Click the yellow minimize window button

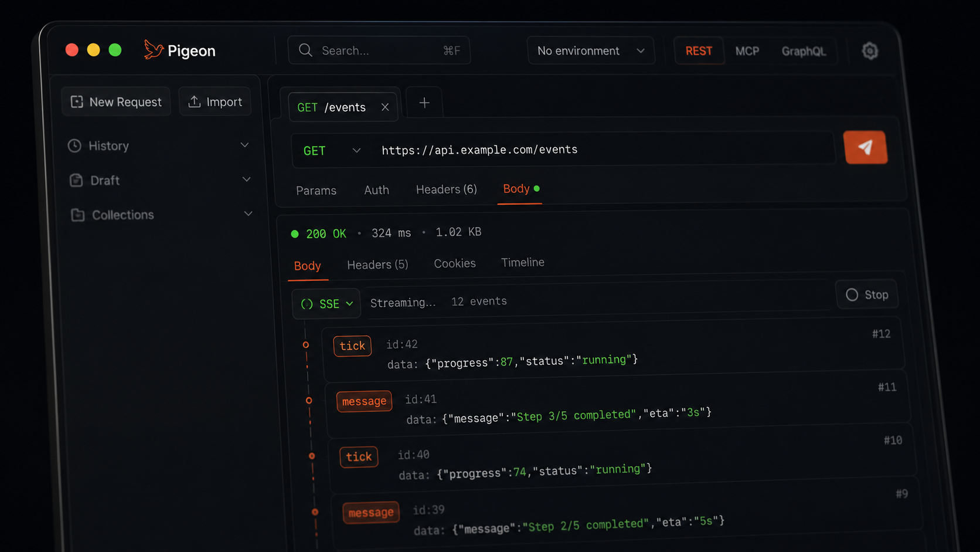pyautogui.click(x=93, y=50)
